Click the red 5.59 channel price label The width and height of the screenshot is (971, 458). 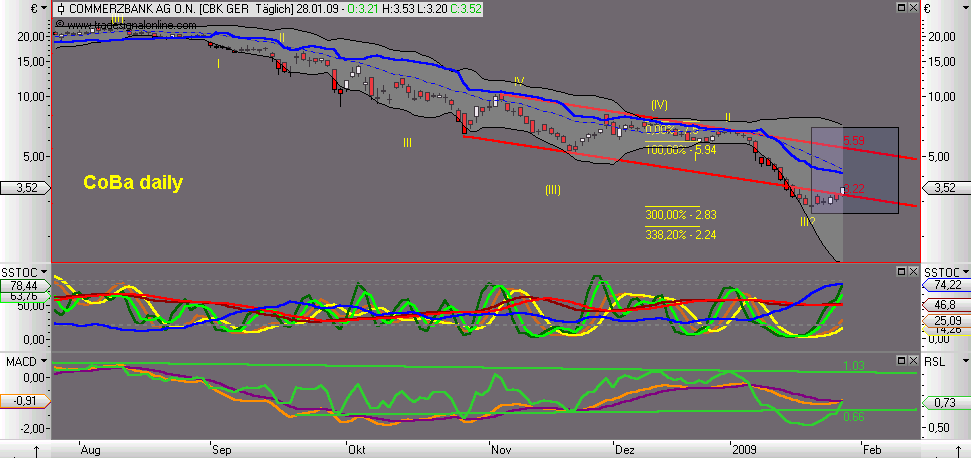pos(854,141)
